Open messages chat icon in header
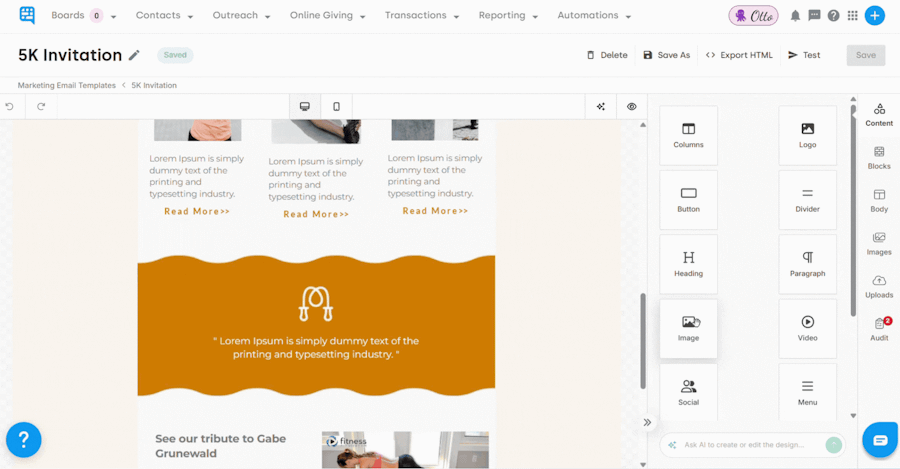Viewport: 900px width, 469px height. tap(814, 15)
